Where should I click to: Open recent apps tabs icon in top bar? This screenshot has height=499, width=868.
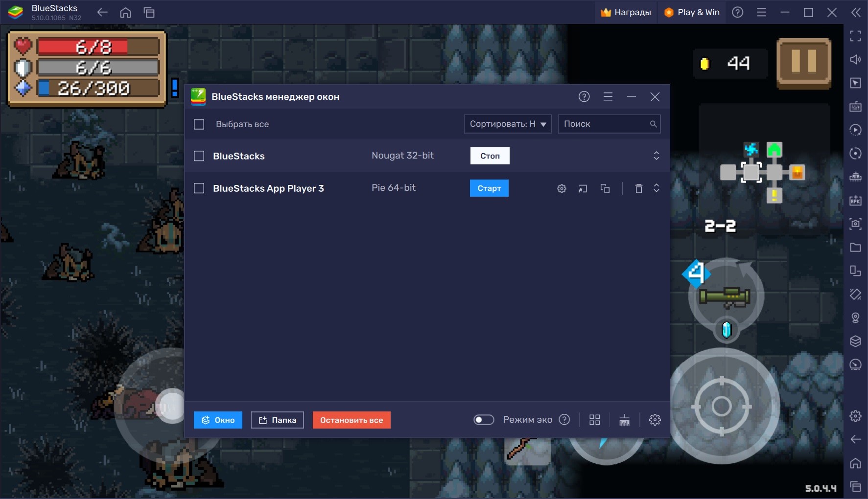(149, 12)
